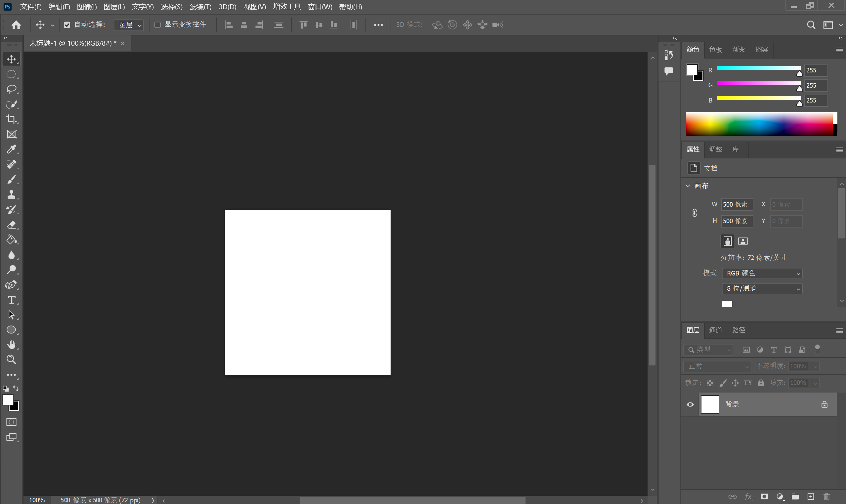Switch to the 通道 tab

click(x=715, y=330)
